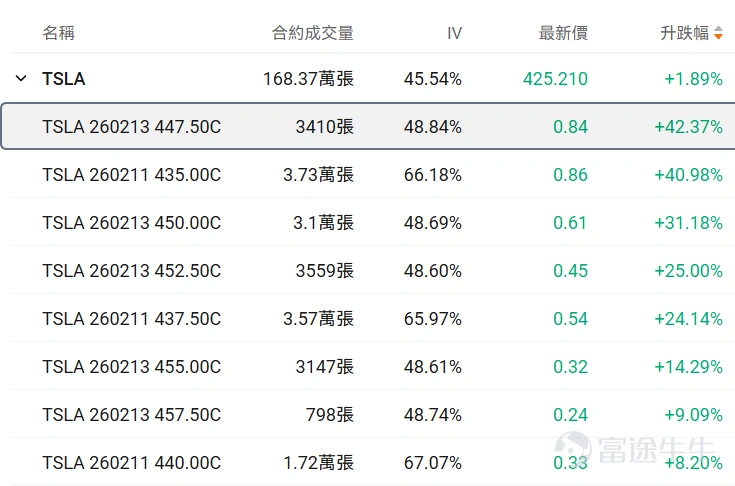Image resolution: width=735 pixels, height=486 pixels.
Task: Click change value +24.14%
Action: pyautogui.click(x=689, y=319)
